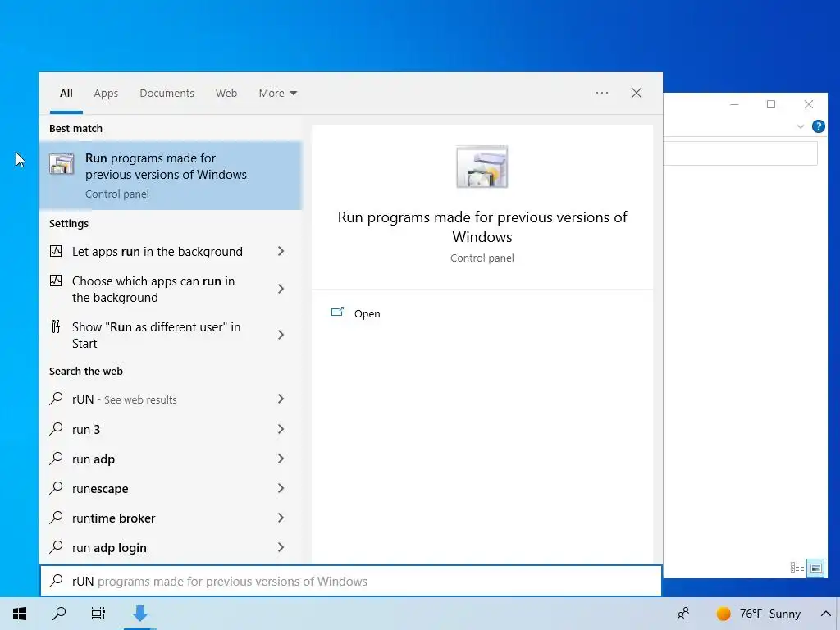
Task: Open Choose which apps can run in background
Action: [153, 290]
